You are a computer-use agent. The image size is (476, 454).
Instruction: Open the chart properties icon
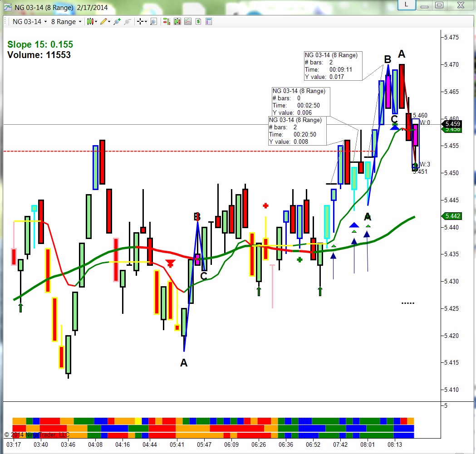point(209,22)
